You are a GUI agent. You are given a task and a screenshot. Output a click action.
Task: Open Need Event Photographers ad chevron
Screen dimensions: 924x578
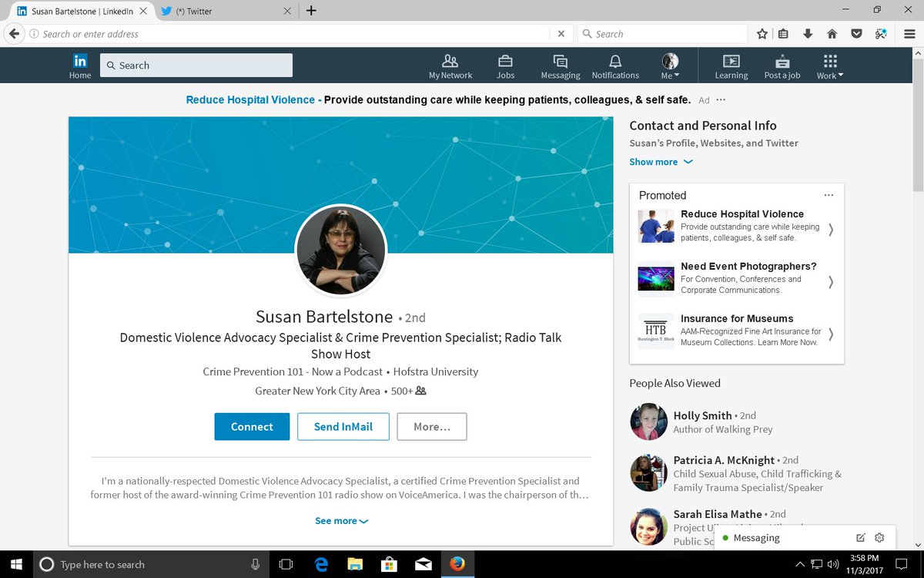coord(831,281)
